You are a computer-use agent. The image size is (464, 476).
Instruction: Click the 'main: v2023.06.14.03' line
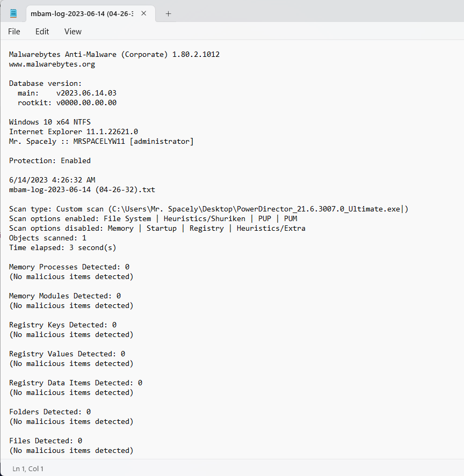[67, 93]
